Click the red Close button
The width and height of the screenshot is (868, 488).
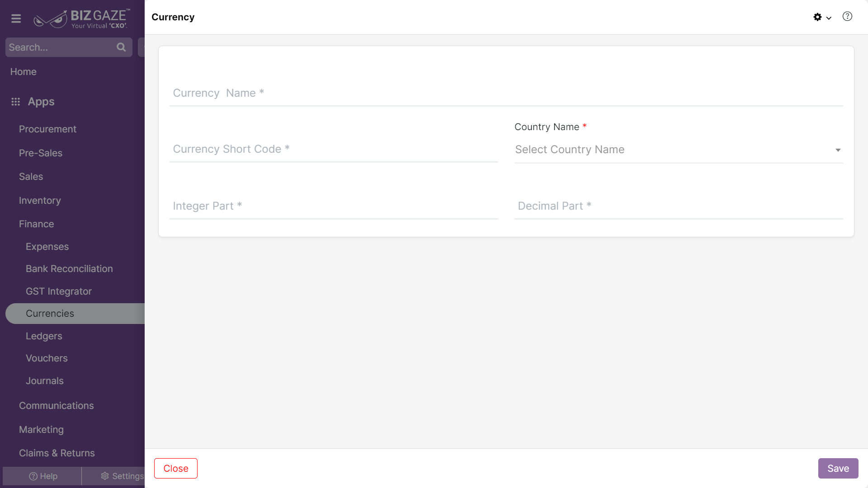point(176,469)
